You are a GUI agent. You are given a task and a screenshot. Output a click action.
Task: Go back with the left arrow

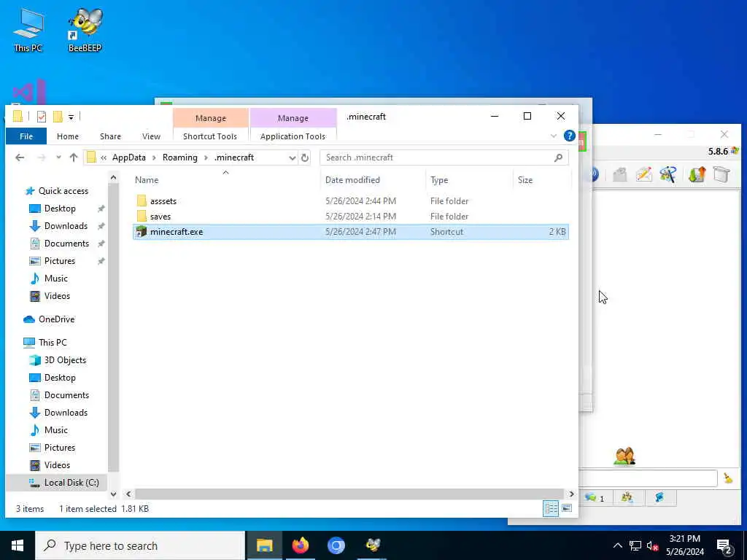20,157
